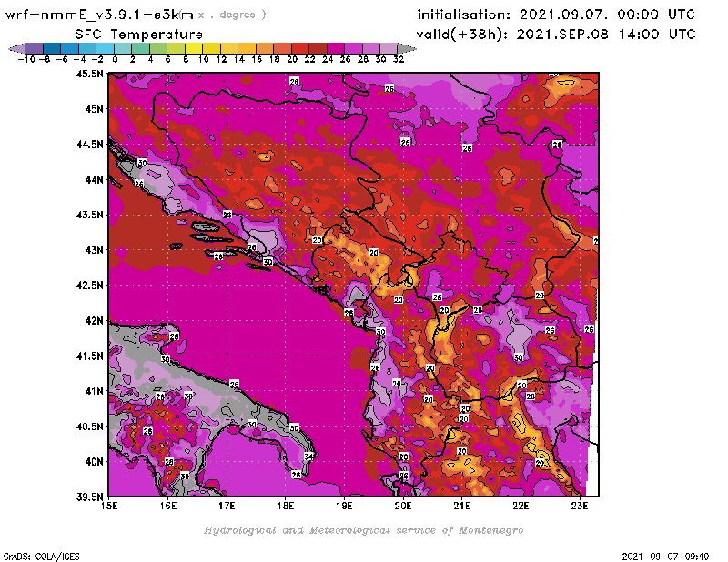This screenshot has width=728, height=562.
Task: Select the '43N' latitude axis label
Action: tap(95, 250)
